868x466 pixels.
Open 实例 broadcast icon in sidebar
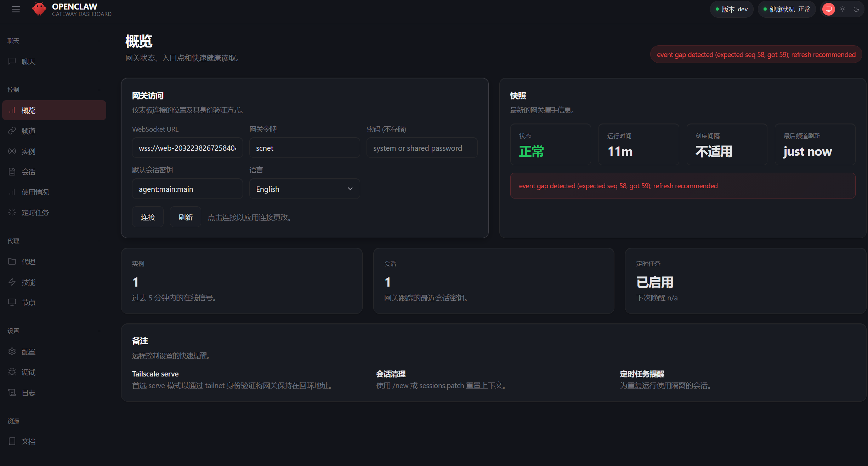pos(12,151)
